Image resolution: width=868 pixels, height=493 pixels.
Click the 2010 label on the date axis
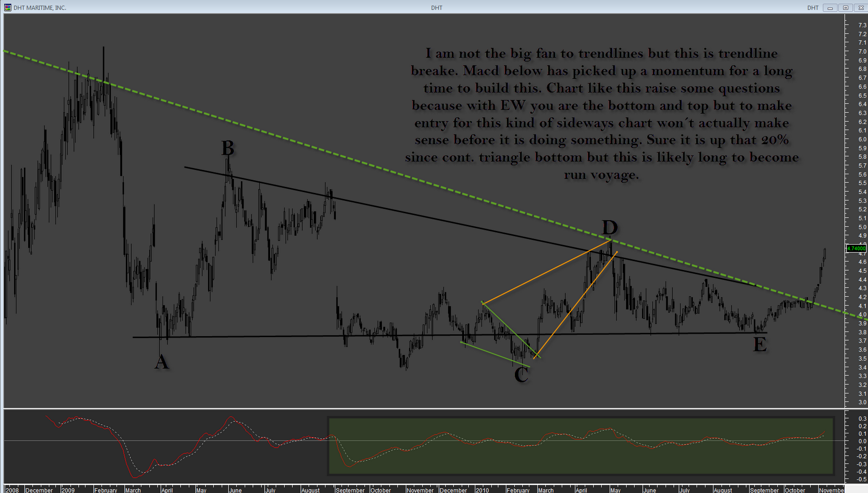pyautogui.click(x=482, y=490)
